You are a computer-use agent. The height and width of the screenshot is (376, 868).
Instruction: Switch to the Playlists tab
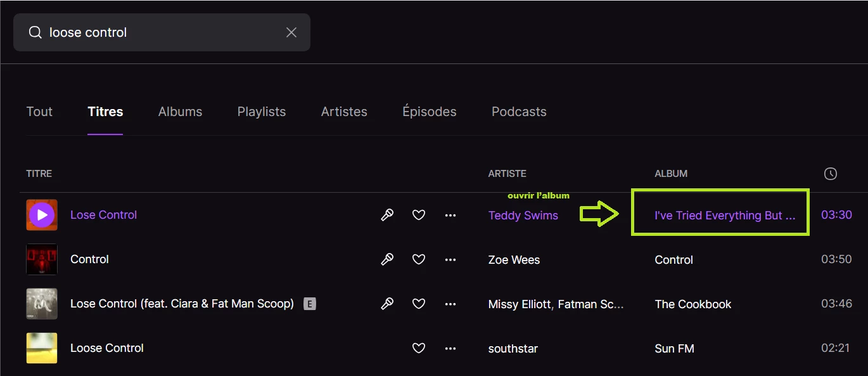(262, 112)
